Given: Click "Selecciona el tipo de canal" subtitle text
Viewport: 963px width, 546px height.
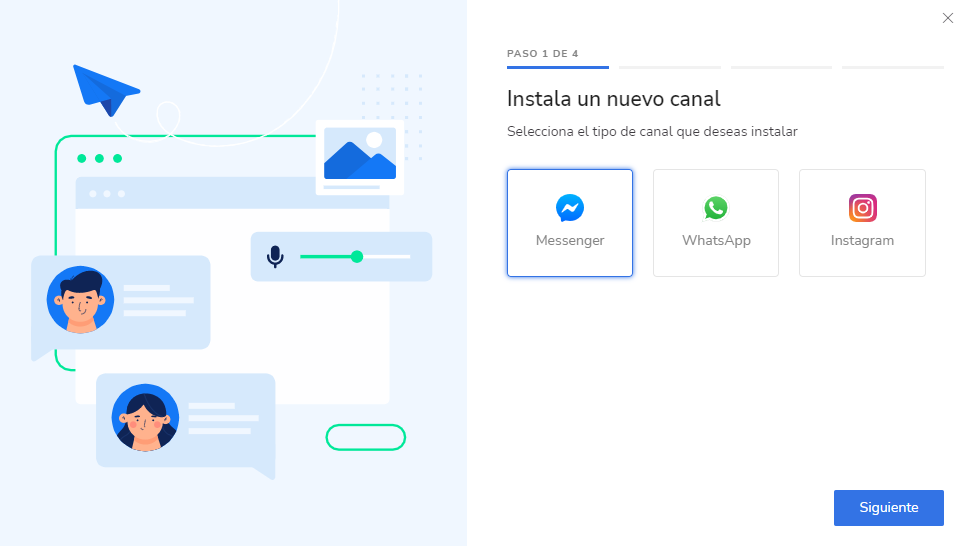Looking at the screenshot, I should (x=652, y=131).
